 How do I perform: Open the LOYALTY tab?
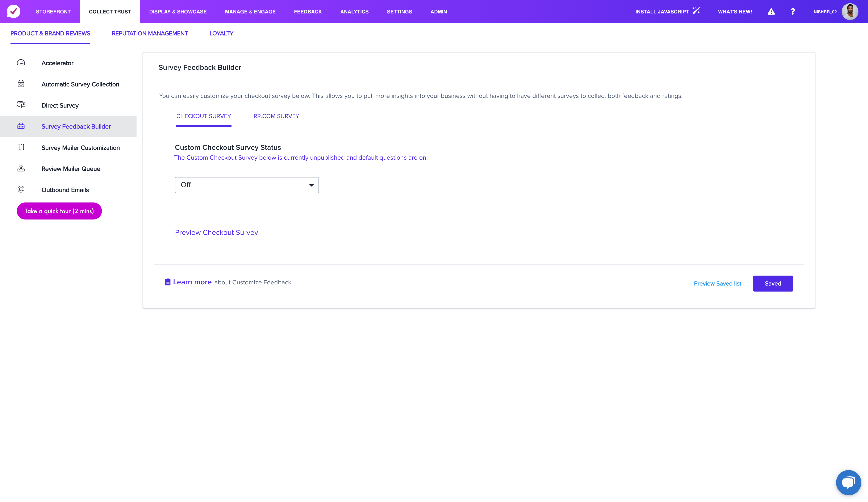(221, 33)
